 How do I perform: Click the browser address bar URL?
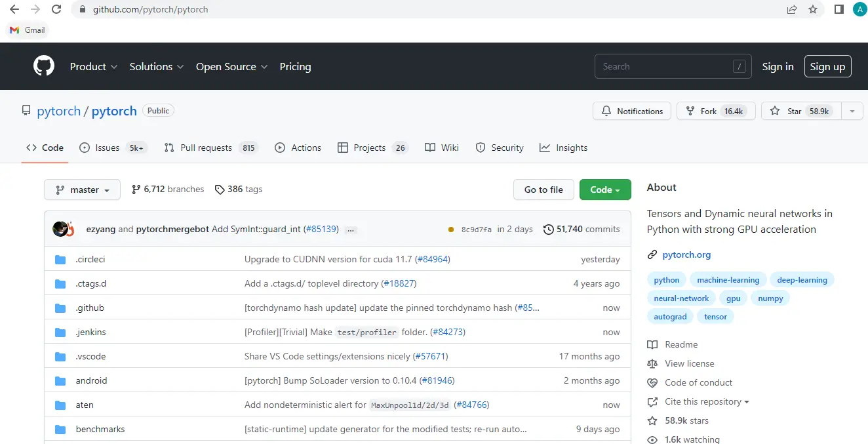pos(151,10)
